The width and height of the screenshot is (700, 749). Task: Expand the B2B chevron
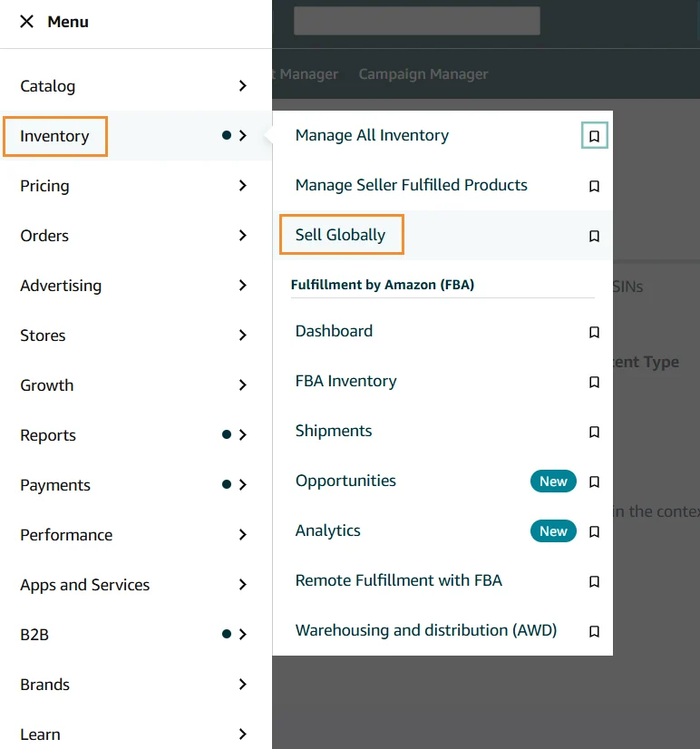[x=243, y=635]
